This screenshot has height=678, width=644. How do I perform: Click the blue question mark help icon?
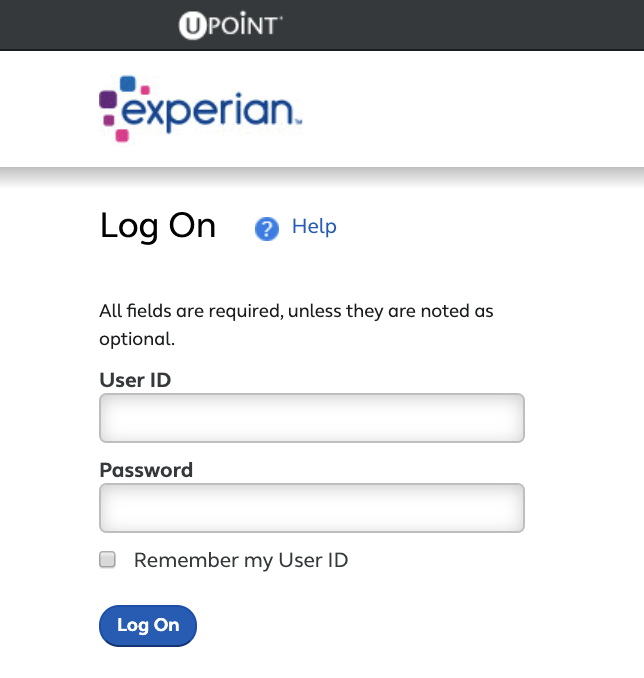coord(267,228)
